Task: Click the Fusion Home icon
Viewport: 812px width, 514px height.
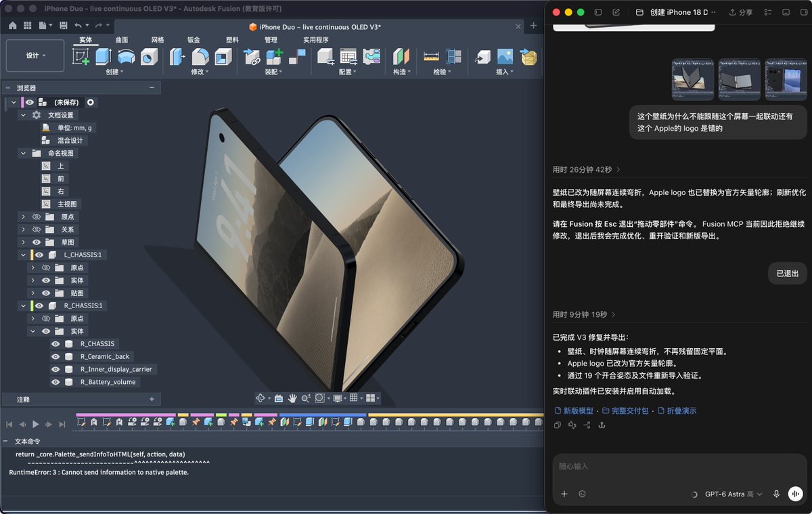Action: pyautogui.click(x=12, y=25)
